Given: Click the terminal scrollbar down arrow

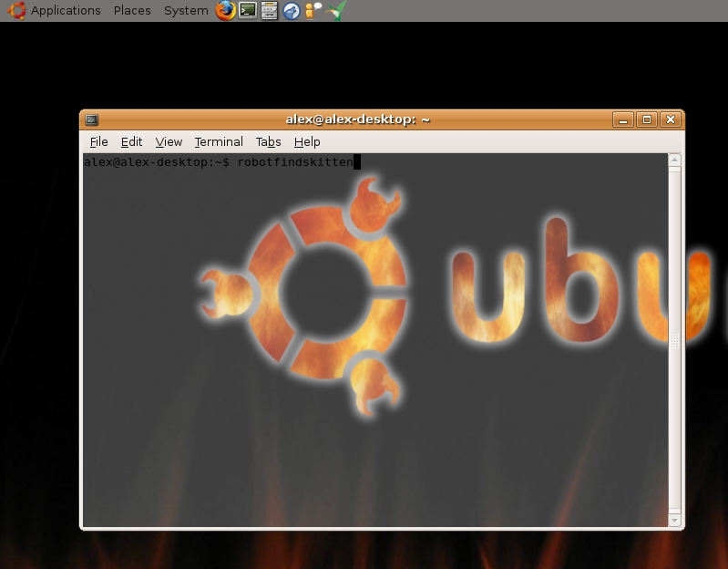Looking at the screenshot, I should click(x=674, y=521).
